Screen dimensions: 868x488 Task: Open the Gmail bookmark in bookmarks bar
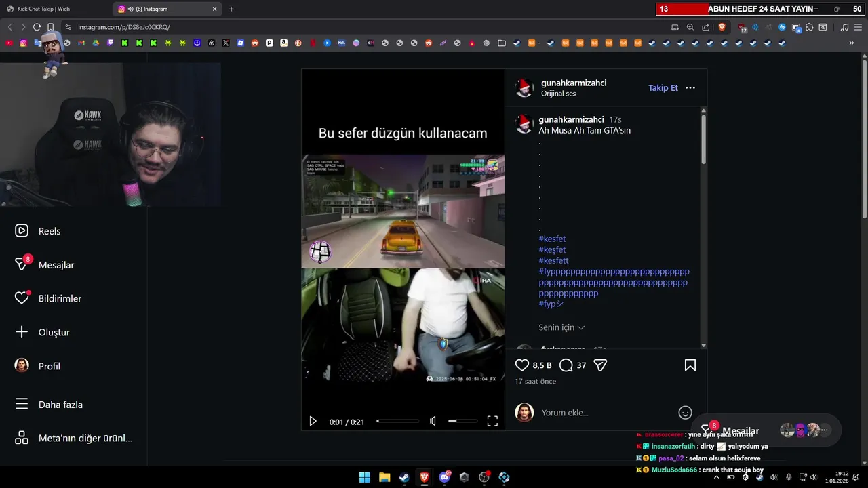click(x=81, y=43)
